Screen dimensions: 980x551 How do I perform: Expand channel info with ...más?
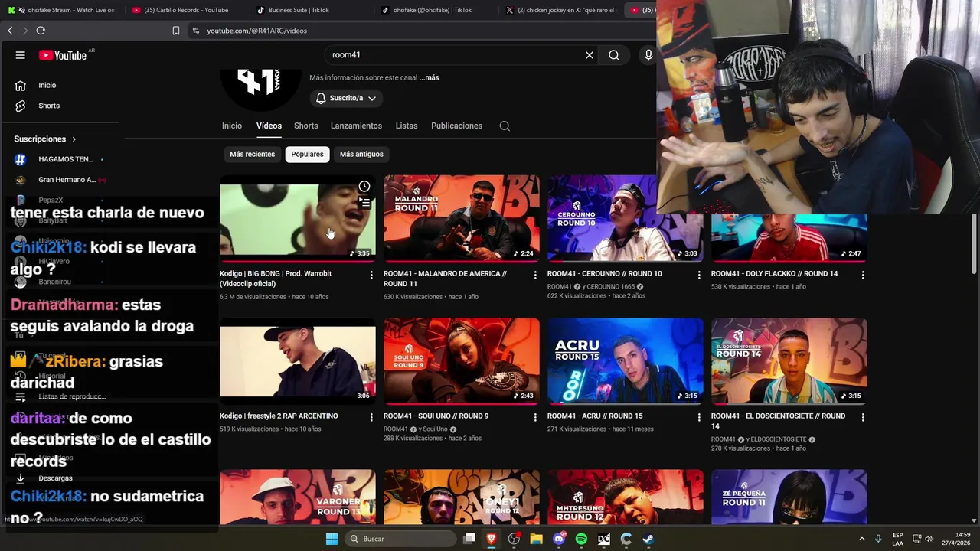click(429, 77)
